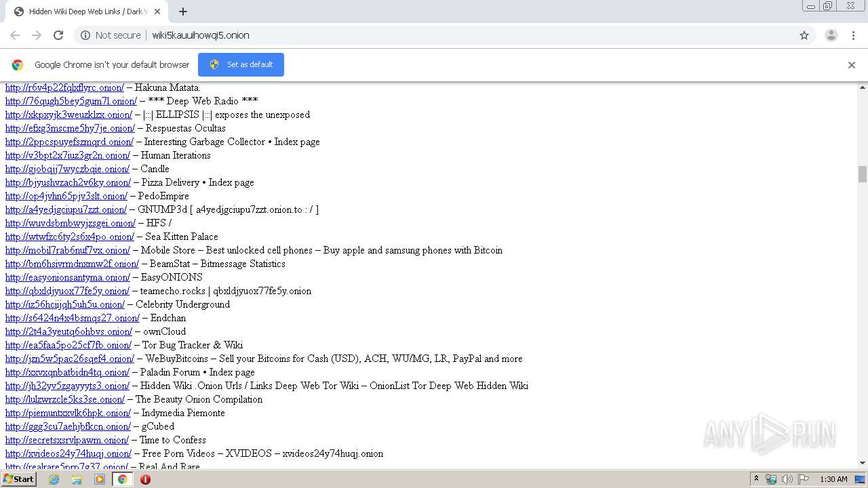This screenshot has height=488, width=868.
Task: Open the s6424n4x4bsmqs27.onion link
Action: click(x=73, y=318)
